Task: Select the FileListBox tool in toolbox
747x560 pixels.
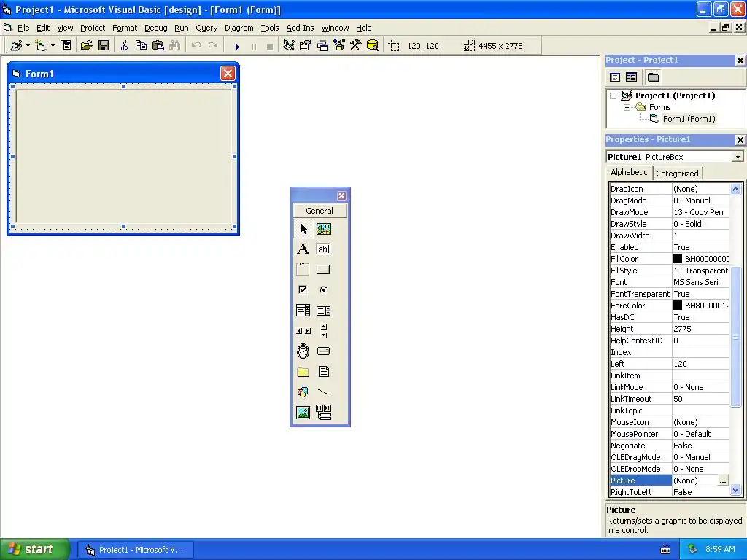Action: [x=323, y=371]
